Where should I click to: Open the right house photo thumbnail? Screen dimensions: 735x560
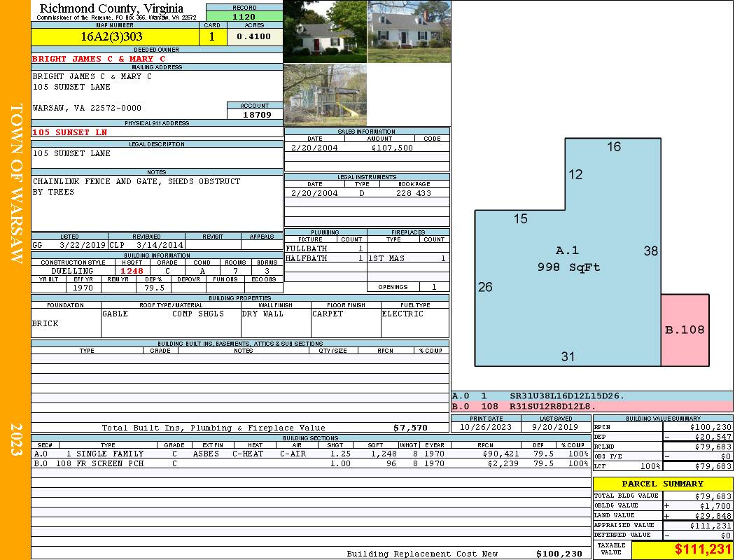coord(409,31)
